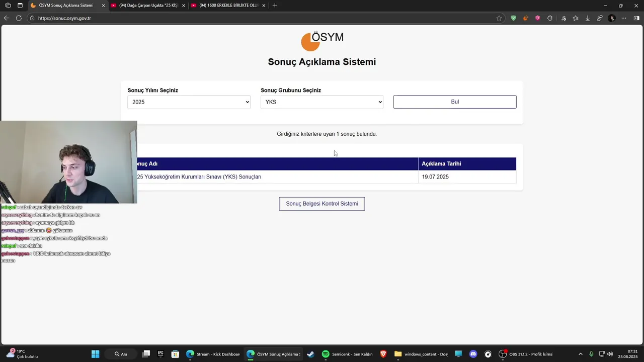Screen dimensions: 644x362
Task: Click the Bul search button
Action: coord(455,102)
